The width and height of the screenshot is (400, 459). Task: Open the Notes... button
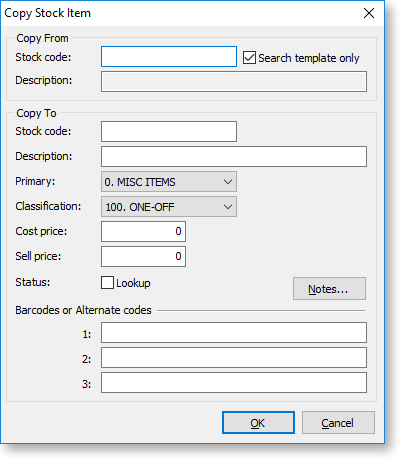(329, 289)
